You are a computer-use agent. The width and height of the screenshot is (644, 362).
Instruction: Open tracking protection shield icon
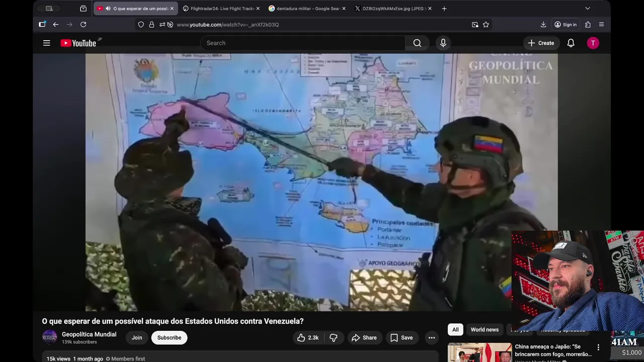coord(141,25)
